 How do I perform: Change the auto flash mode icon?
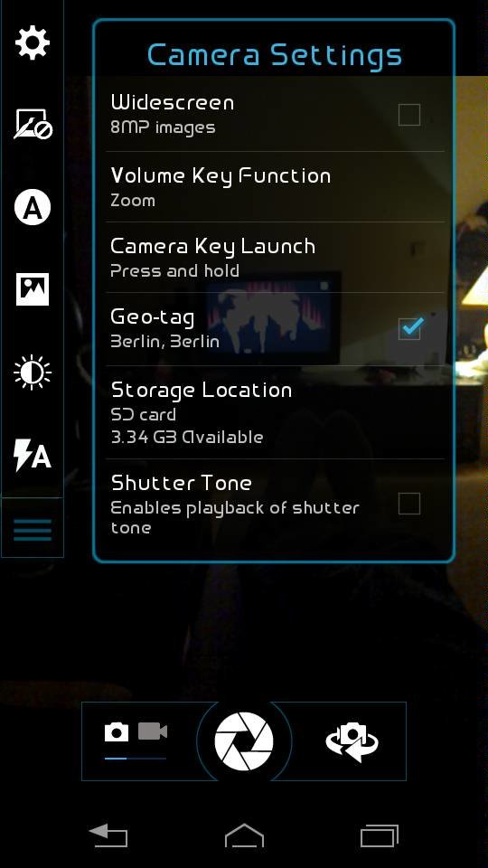[x=33, y=455]
